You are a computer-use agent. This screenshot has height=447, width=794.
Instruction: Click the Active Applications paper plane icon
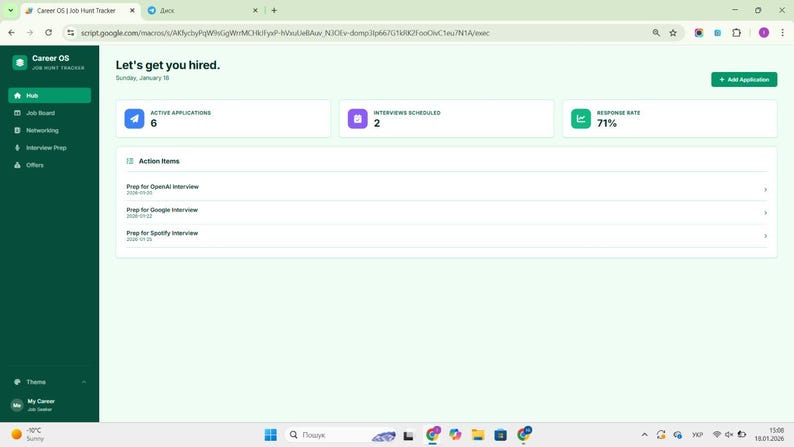134,118
